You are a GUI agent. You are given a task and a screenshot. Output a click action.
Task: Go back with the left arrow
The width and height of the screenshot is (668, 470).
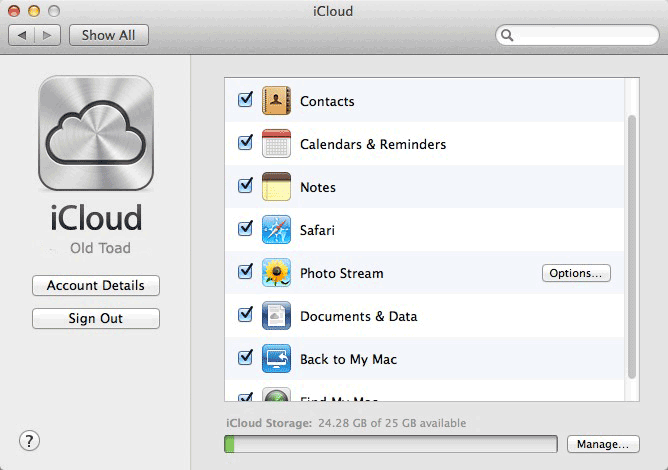tap(21, 35)
